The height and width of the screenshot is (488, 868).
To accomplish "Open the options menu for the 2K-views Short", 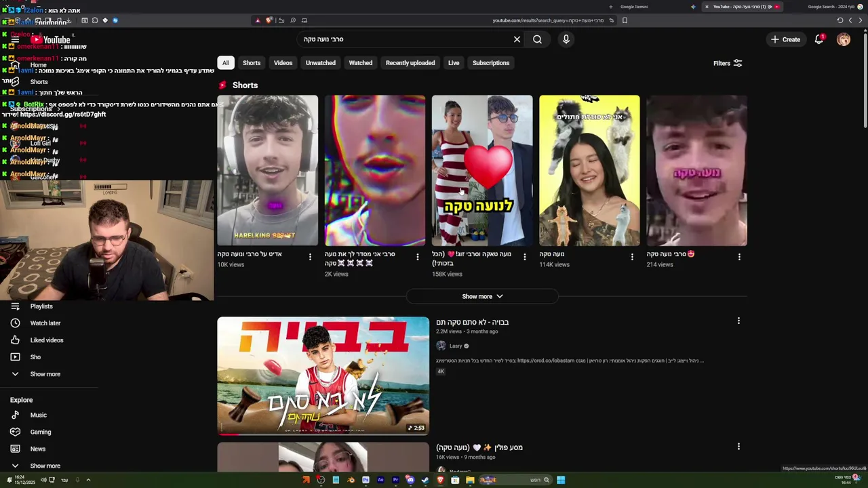I will coord(417,257).
